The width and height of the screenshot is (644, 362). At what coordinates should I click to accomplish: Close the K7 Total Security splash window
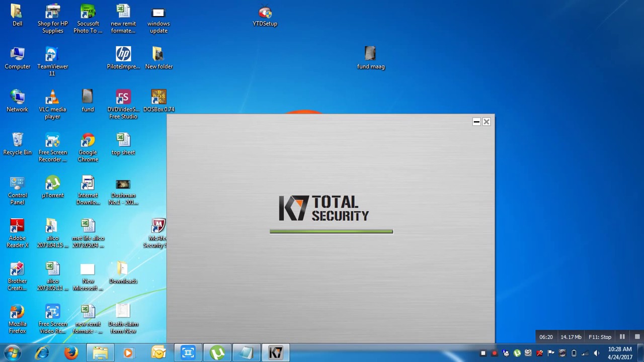tap(487, 122)
